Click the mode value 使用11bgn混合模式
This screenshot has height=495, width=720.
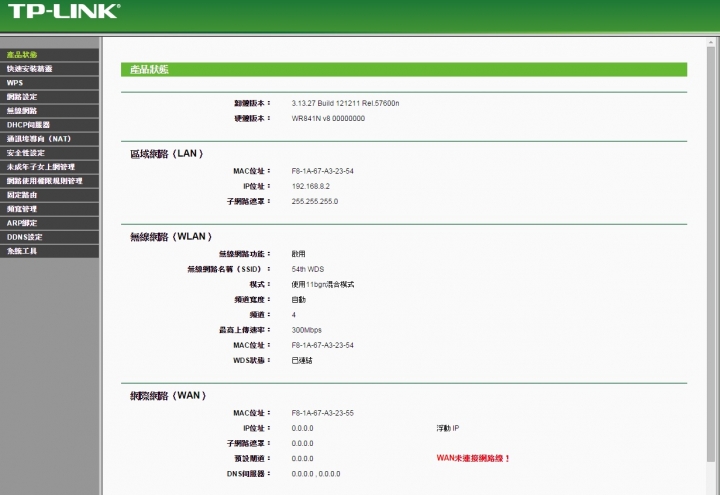tap(322, 285)
